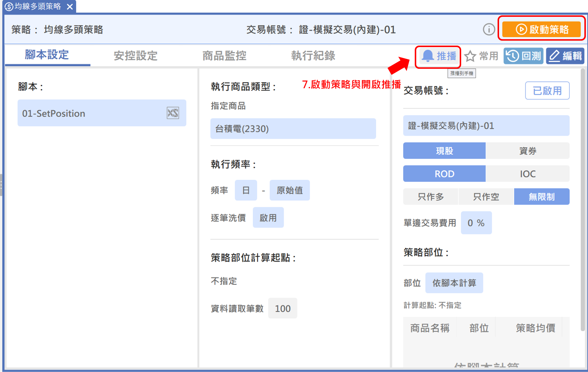Click the 資料讀取筆數 100 field
The height and width of the screenshot is (372, 588).
click(x=282, y=308)
